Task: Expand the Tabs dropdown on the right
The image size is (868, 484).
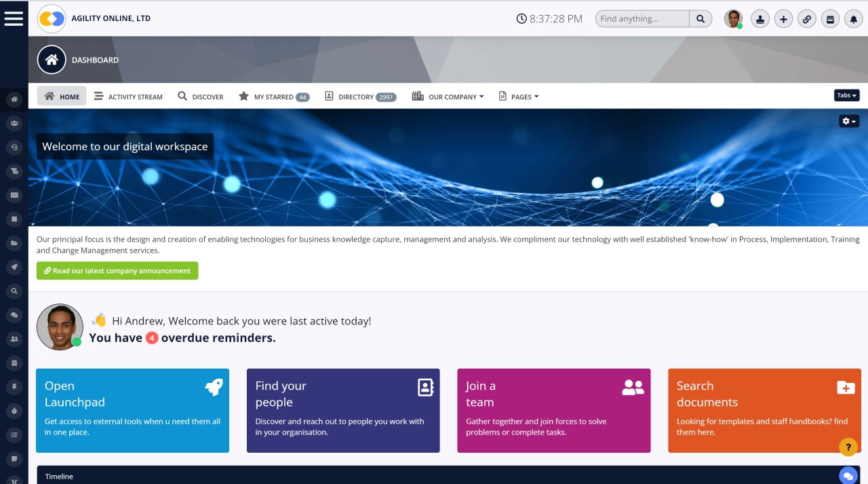Action: coord(846,95)
